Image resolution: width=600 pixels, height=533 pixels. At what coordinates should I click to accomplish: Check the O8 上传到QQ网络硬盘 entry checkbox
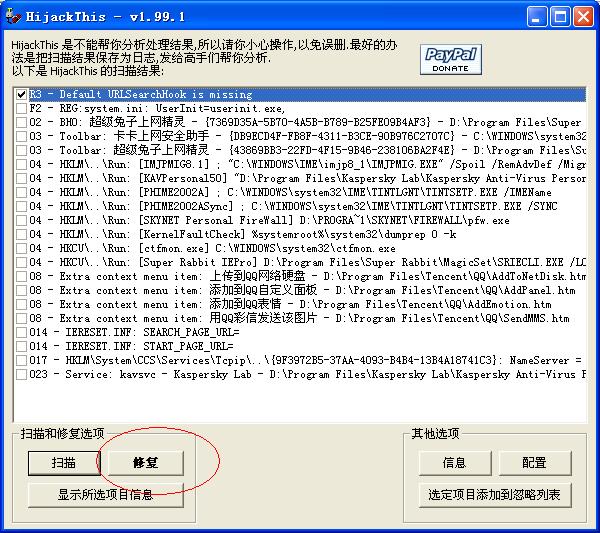tap(21, 277)
